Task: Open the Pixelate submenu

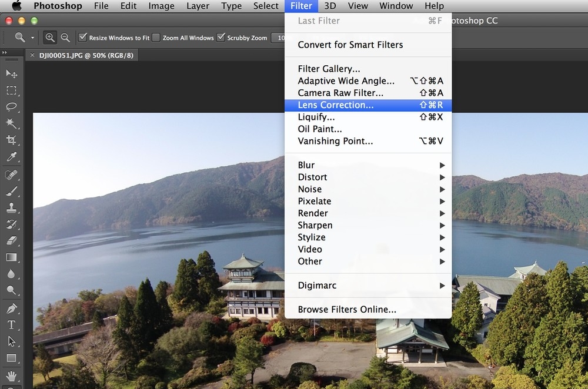Action: click(368, 201)
